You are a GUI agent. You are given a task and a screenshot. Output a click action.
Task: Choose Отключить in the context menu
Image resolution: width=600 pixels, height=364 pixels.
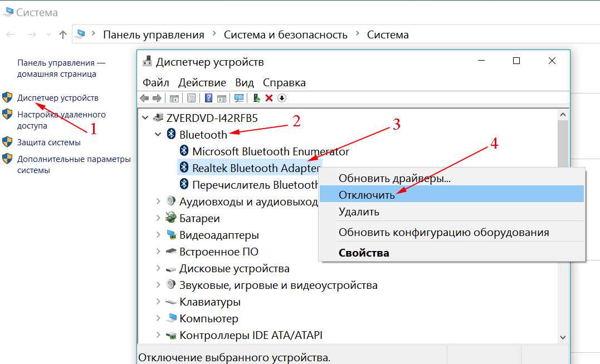pos(367,195)
